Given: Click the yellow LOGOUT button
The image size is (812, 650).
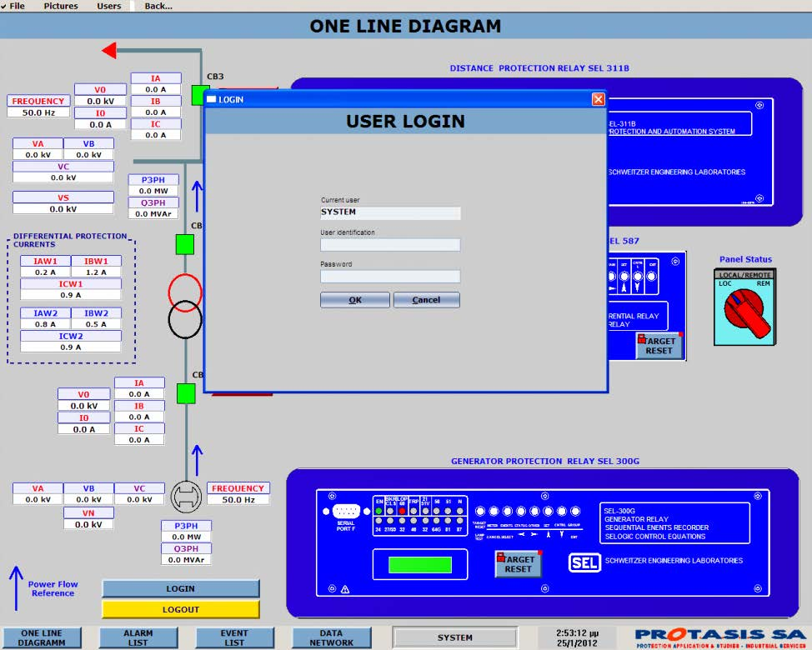Looking at the screenshot, I should click(181, 609).
